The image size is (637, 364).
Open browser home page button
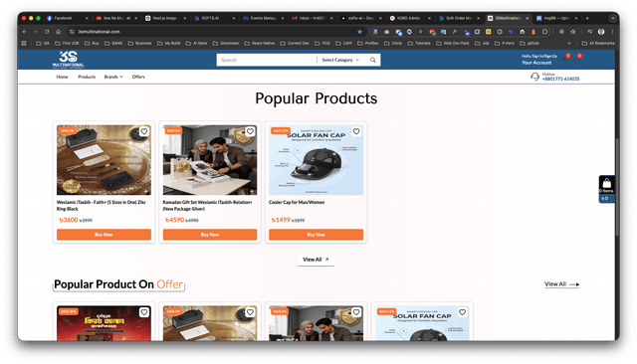pyautogui.click(x=58, y=32)
